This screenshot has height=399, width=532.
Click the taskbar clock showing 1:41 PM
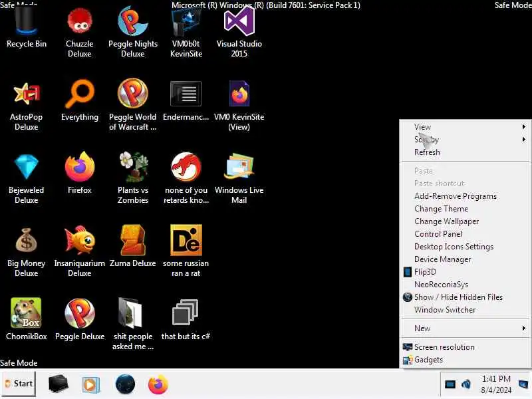(496, 384)
